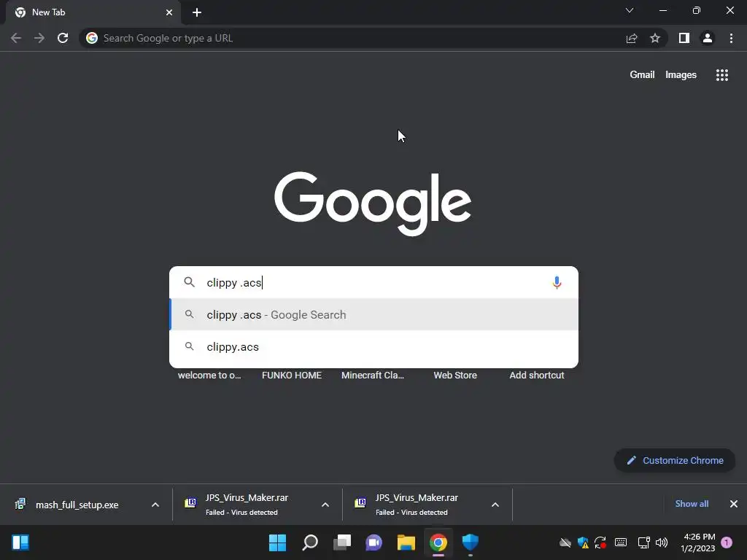Open the Chrome side panel
The height and width of the screenshot is (560, 747).
pyautogui.click(x=684, y=38)
